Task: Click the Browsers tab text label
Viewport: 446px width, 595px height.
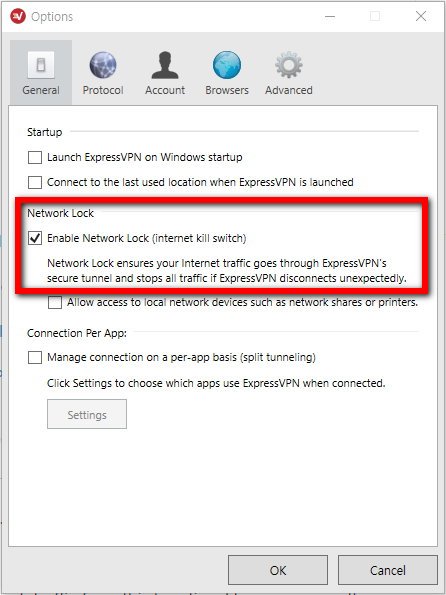Action: click(227, 90)
